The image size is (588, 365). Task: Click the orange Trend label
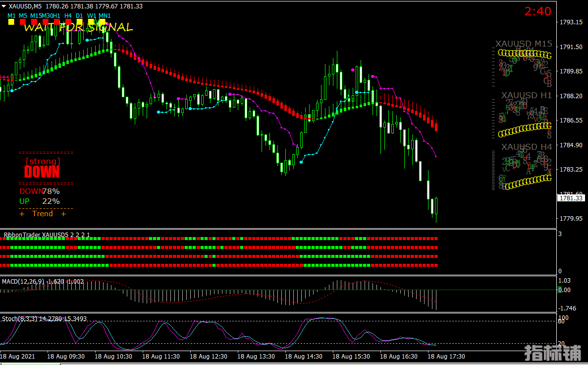tap(43, 214)
